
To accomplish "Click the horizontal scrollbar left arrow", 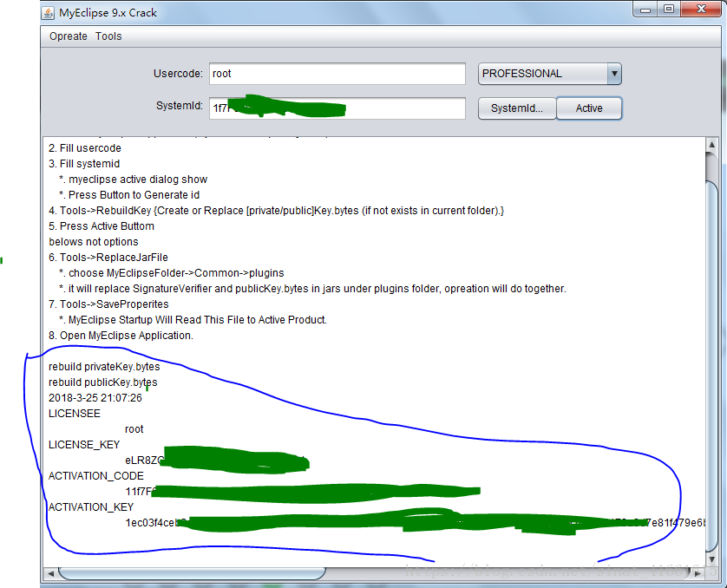I will (50, 573).
